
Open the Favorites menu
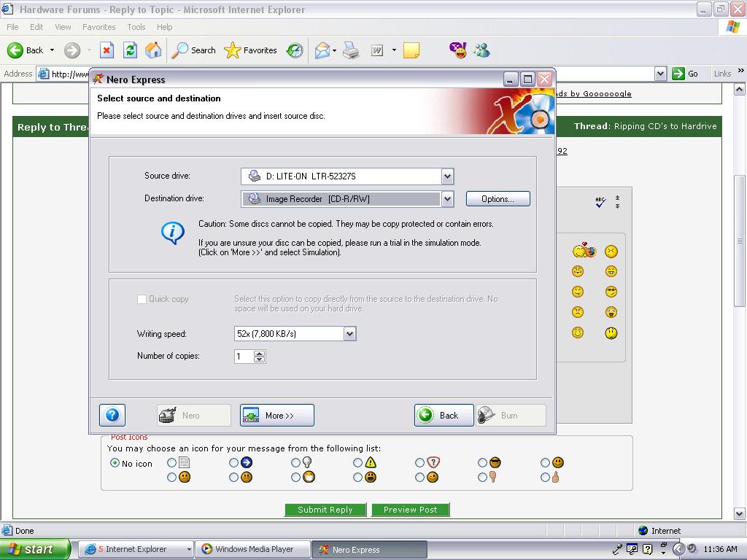99,27
